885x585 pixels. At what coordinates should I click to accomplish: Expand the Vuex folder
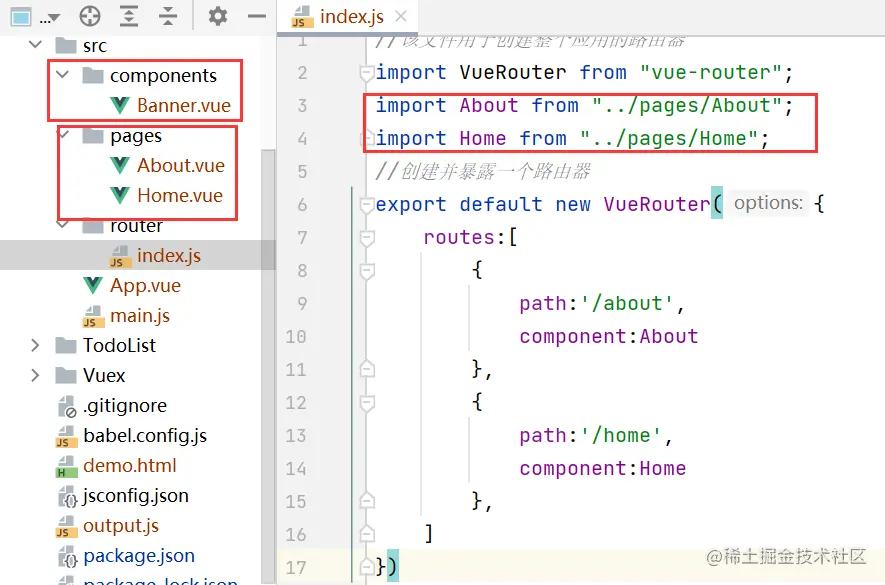(36, 375)
